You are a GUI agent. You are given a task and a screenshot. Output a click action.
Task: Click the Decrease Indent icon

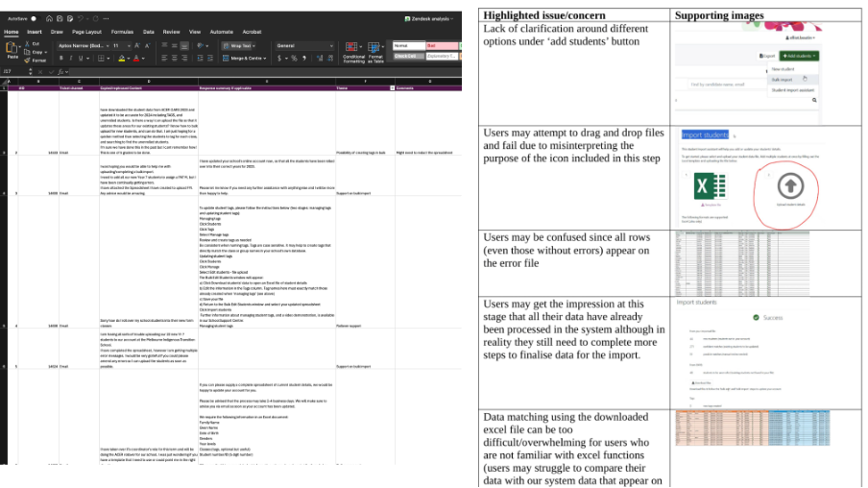coord(200,59)
